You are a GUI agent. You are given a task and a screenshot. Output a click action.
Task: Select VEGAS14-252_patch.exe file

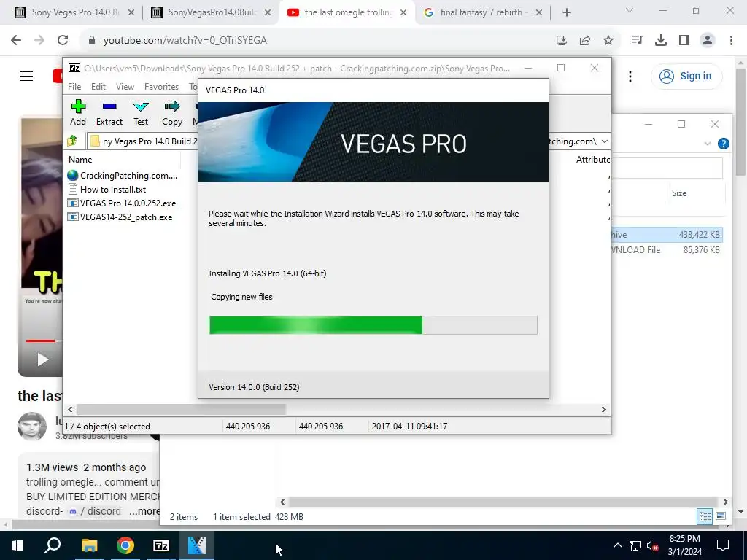tap(120, 217)
